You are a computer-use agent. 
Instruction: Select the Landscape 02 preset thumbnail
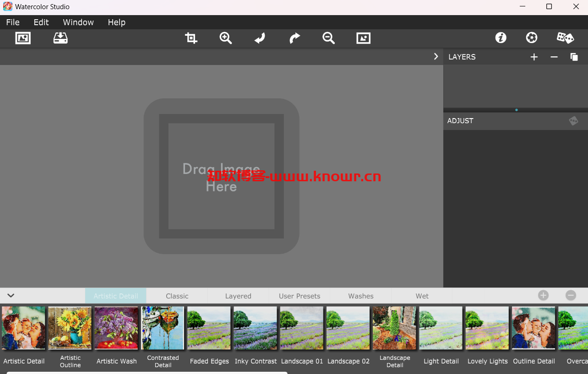click(348, 328)
